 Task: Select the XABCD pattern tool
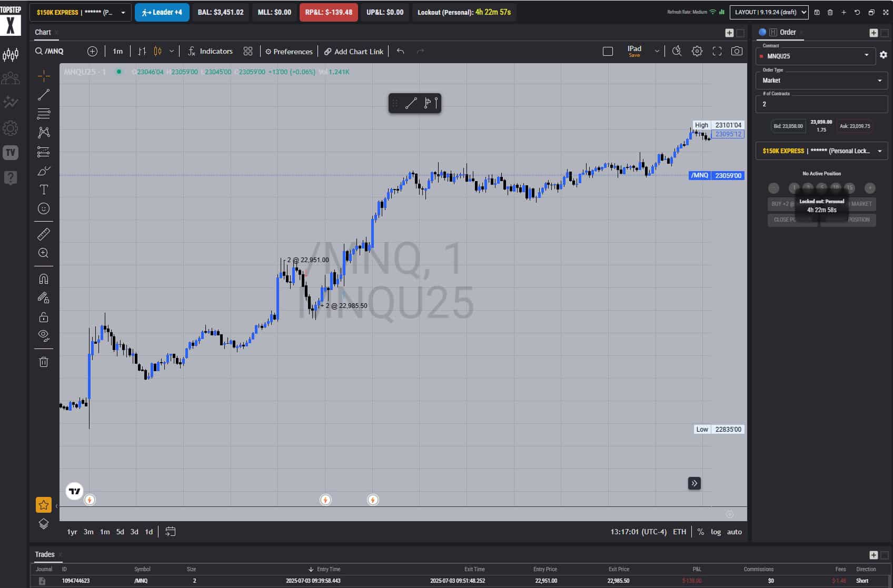click(x=44, y=132)
